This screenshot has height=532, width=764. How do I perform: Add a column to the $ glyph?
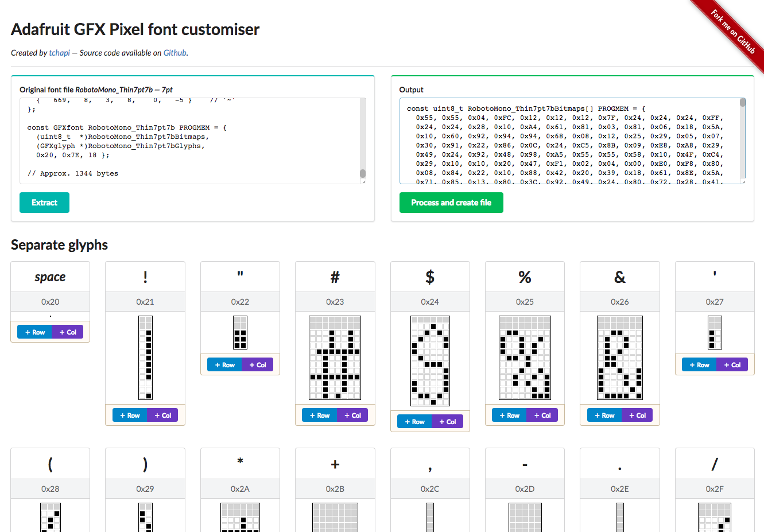click(448, 422)
